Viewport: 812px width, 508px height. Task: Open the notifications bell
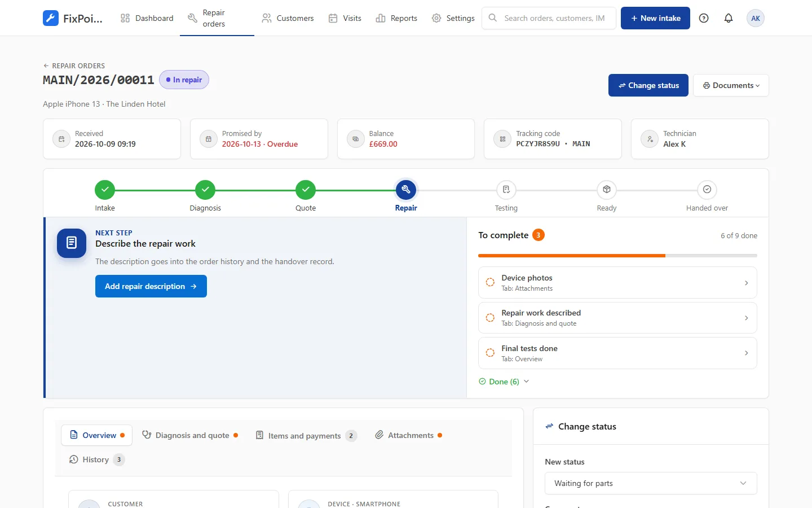tap(729, 18)
